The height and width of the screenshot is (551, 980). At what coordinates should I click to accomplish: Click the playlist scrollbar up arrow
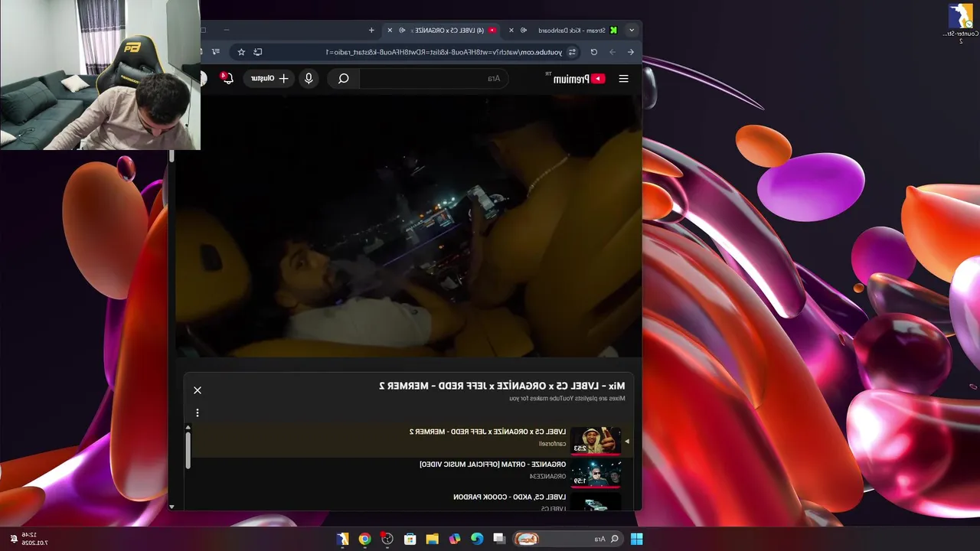coord(188,427)
